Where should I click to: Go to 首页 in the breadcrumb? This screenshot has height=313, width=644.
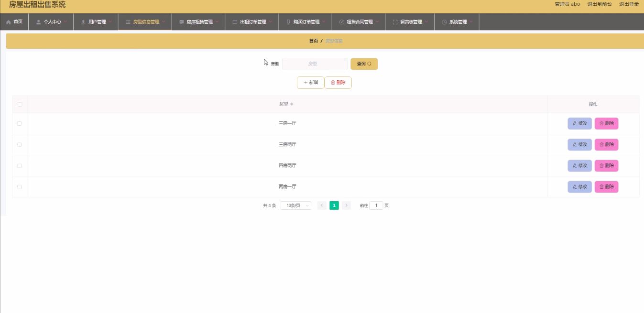(313, 41)
